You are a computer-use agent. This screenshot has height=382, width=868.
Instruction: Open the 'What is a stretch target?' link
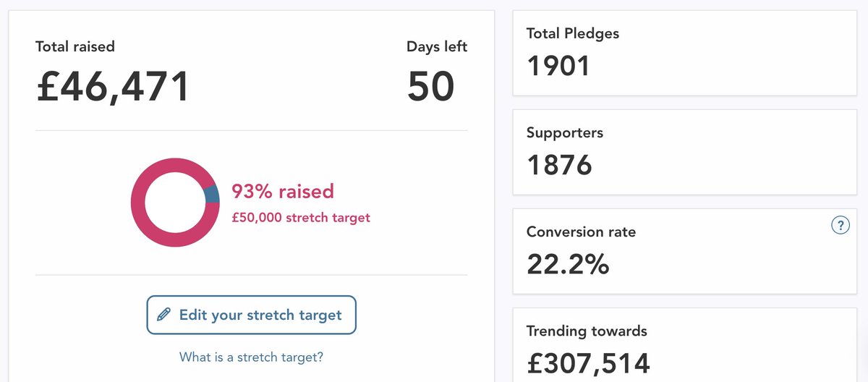[252, 357]
